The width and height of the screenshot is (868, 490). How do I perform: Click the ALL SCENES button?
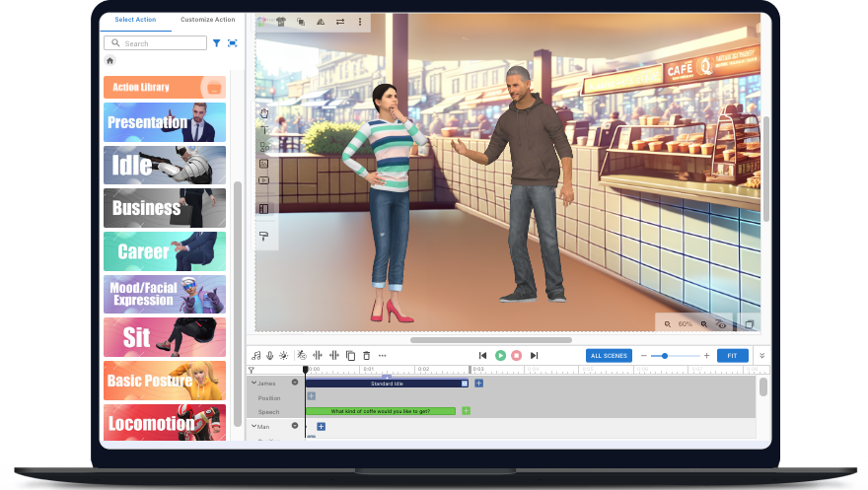(x=609, y=355)
